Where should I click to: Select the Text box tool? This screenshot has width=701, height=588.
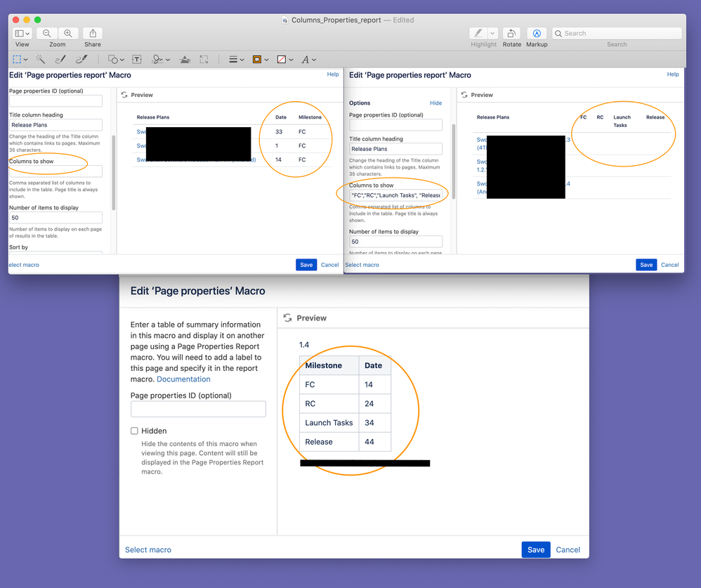[137, 60]
